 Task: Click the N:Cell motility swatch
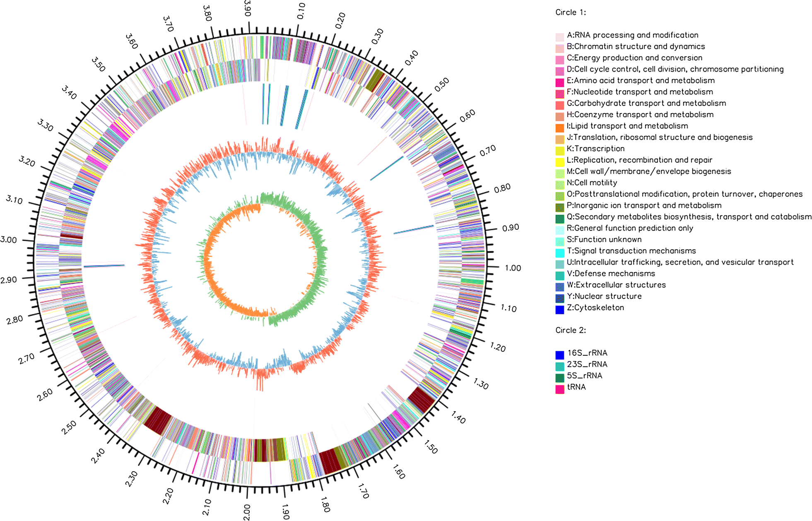(559, 185)
